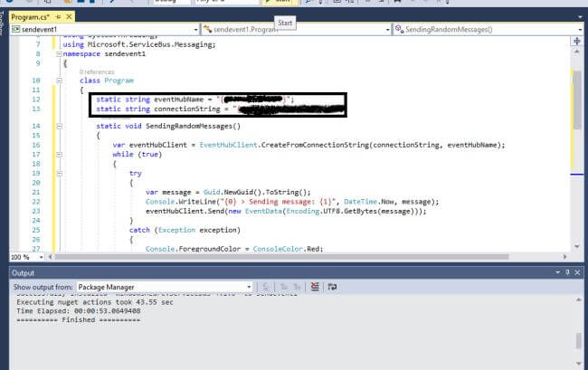Screen dimensions: 588x370
Task: Click the Output panel scroll down arrow
Action: pyautogui.click(x=578, y=364)
